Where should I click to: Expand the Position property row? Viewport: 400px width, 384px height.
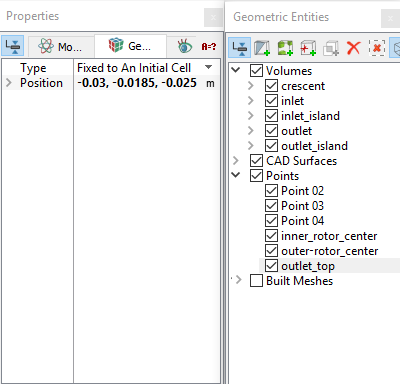click(9, 83)
